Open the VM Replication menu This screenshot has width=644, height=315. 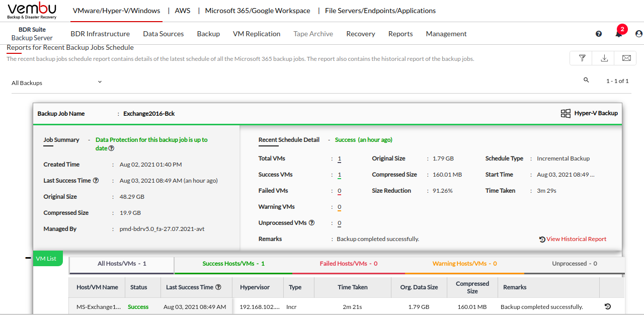click(257, 34)
